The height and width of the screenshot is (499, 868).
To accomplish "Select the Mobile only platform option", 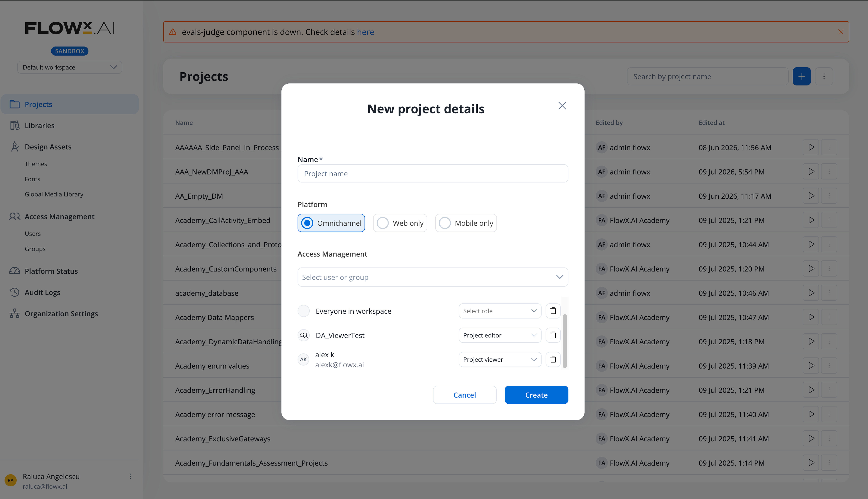I will (x=466, y=223).
